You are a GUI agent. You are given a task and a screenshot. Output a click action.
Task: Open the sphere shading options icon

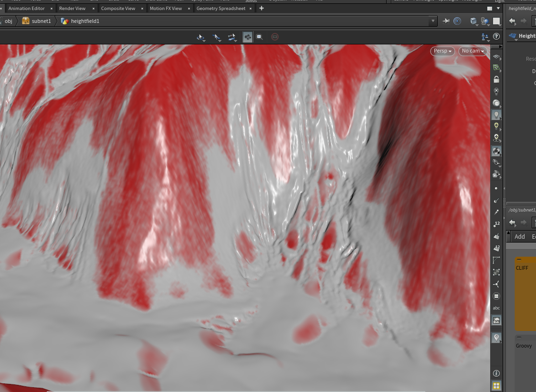click(x=485, y=21)
